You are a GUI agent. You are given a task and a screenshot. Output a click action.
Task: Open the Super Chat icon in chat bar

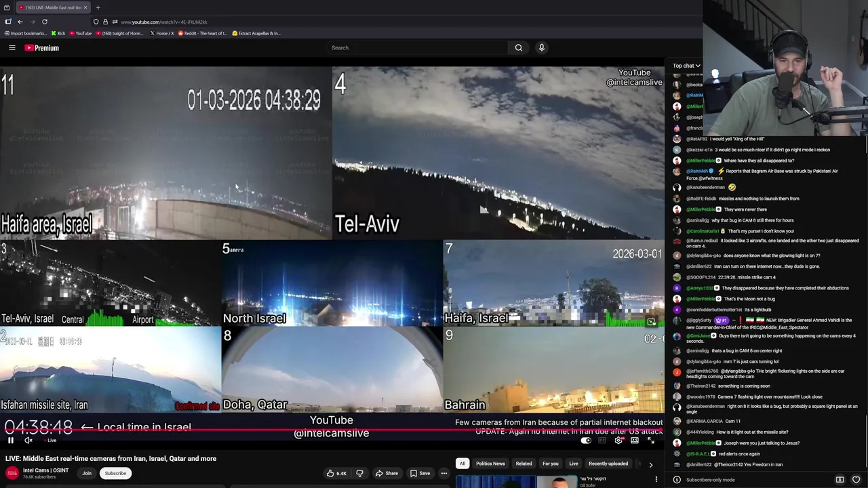[x=840, y=480]
